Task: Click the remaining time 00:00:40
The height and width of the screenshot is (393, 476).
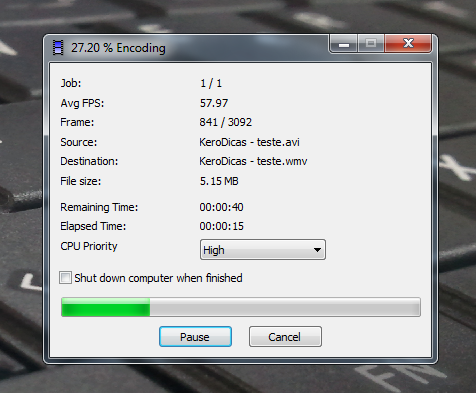Action: coord(221,207)
